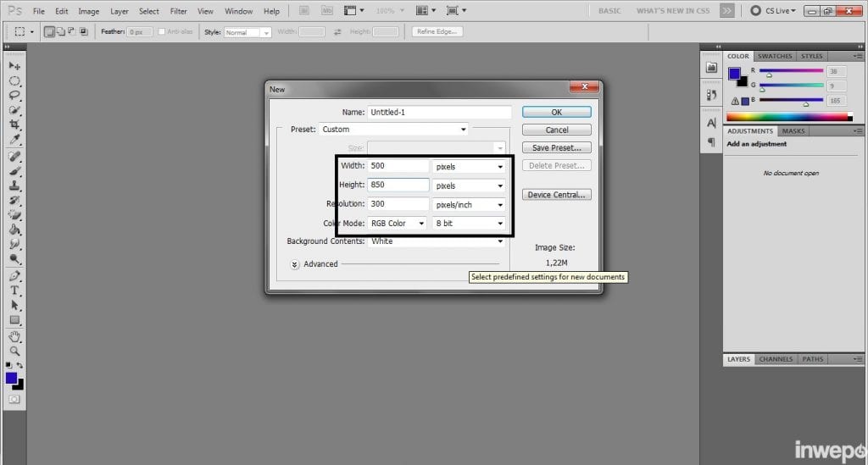Toggle the Anti-alias checkbox
The image size is (868, 465).
click(162, 32)
